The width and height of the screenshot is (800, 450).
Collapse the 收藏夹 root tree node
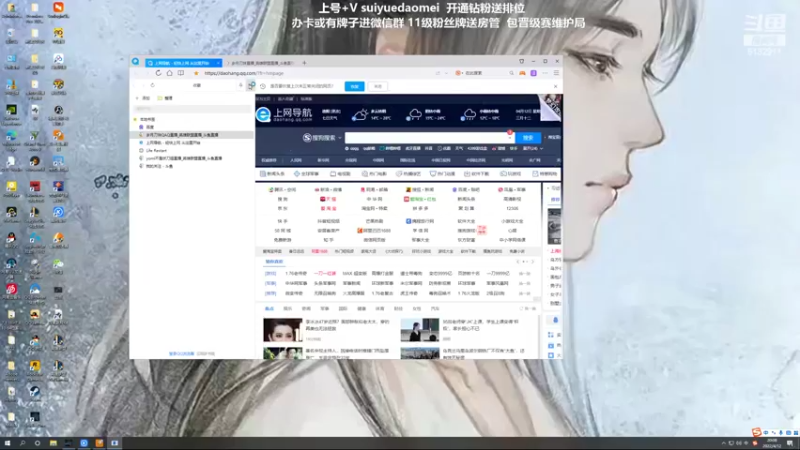[135, 119]
